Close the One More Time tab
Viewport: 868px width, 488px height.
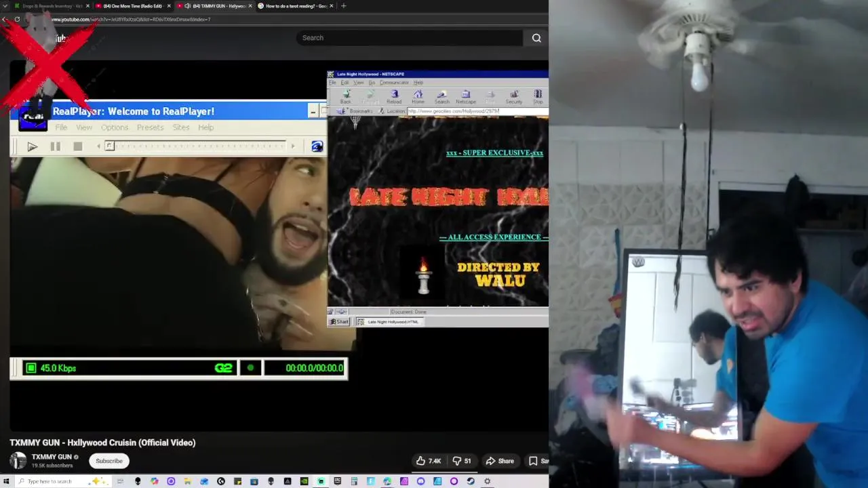coord(169,6)
